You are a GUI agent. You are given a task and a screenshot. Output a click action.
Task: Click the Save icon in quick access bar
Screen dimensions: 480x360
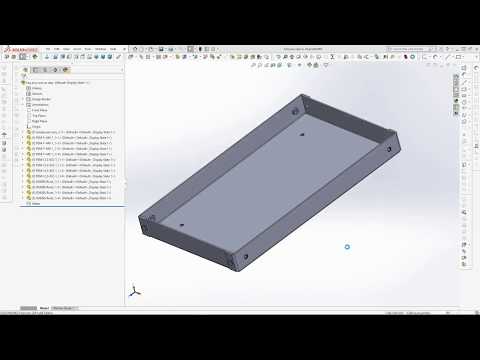coord(161,49)
